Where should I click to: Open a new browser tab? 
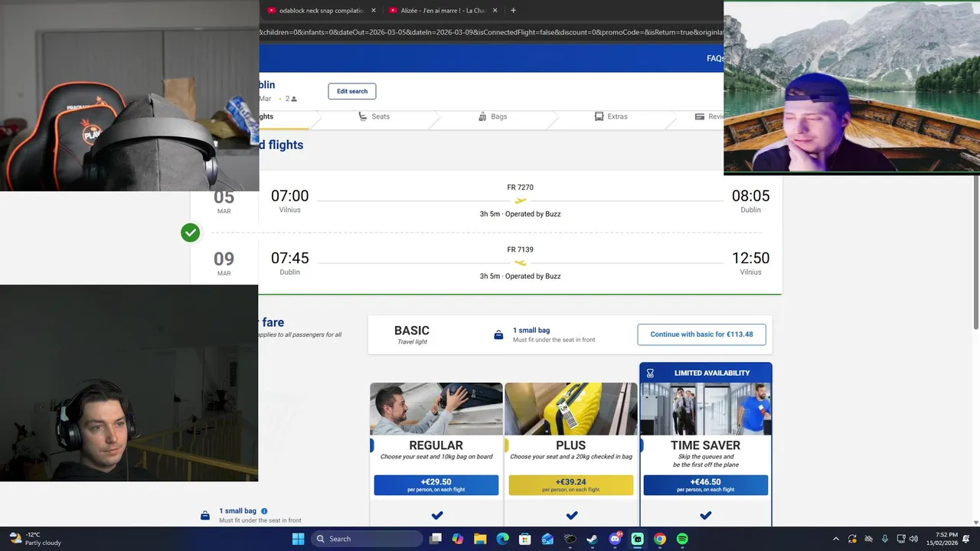pyautogui.click(x=513, y=11)
